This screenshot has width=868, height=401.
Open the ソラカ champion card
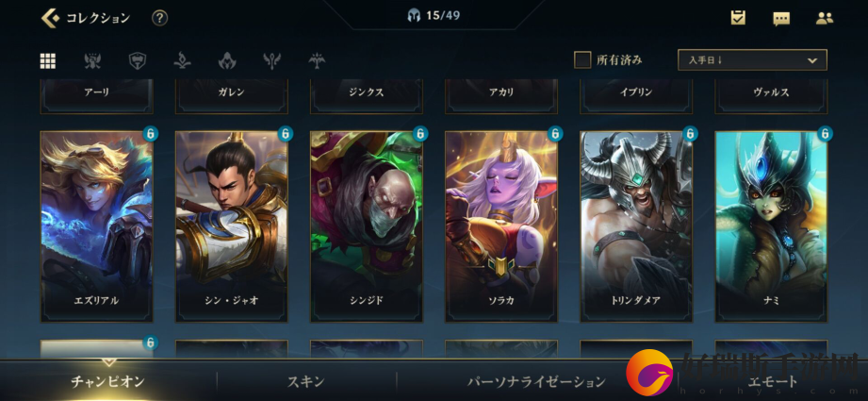coord(501,226)
